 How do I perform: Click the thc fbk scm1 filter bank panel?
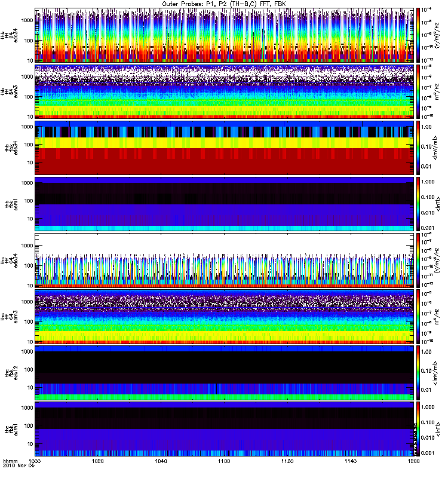pos(225,429)
